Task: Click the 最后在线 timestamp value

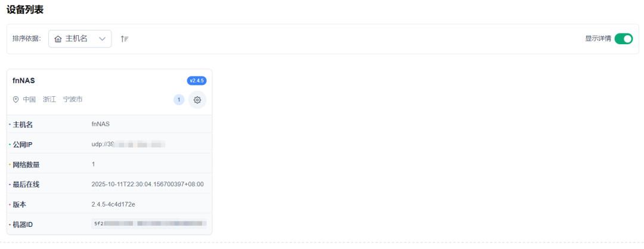Action: 147,184
